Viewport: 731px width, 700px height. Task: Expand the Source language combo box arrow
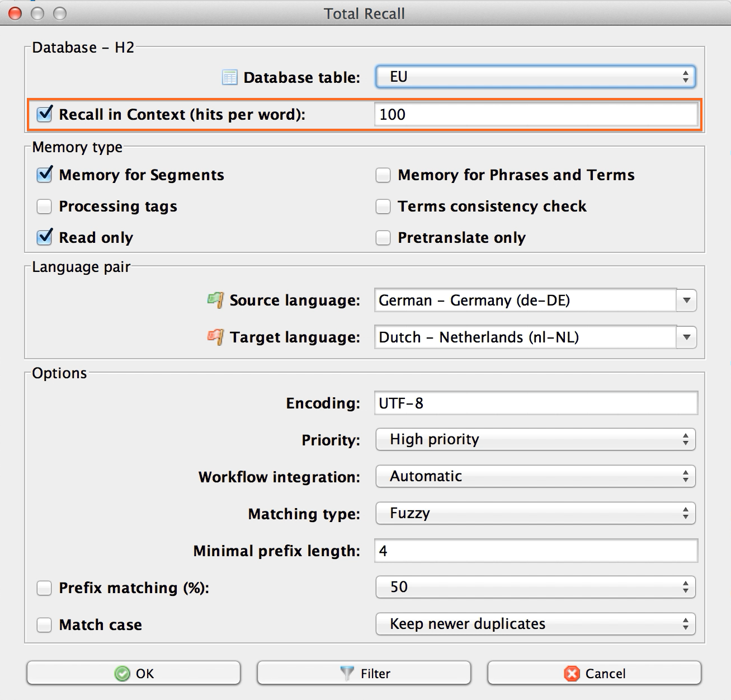tap(686, 300)
